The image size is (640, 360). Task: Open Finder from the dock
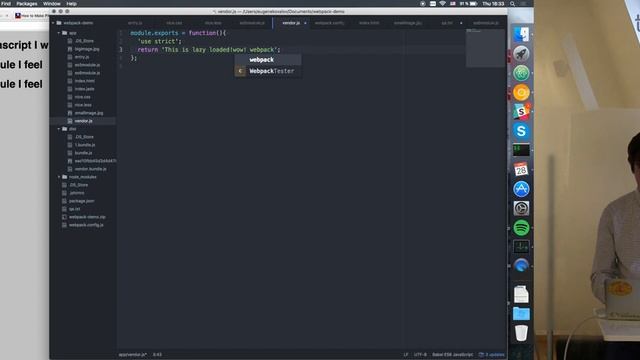521,34
